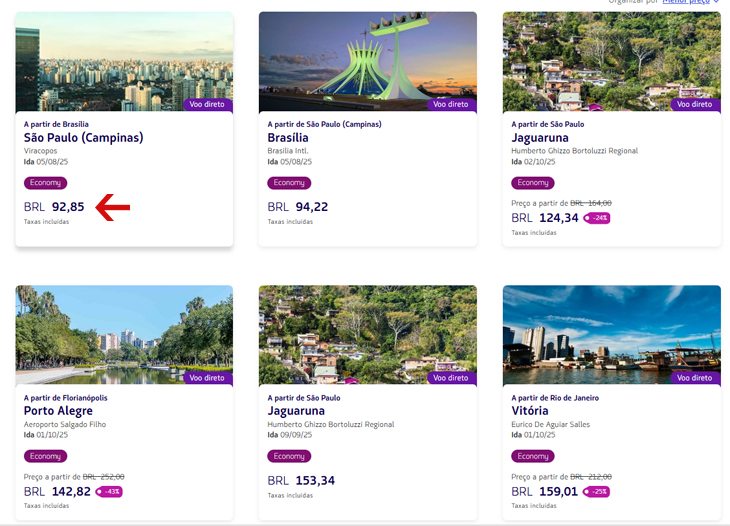This screenshot has height=526, width=730.
Task: Click the Porto Alegre park photo
Action: click(x=124, y=335)
